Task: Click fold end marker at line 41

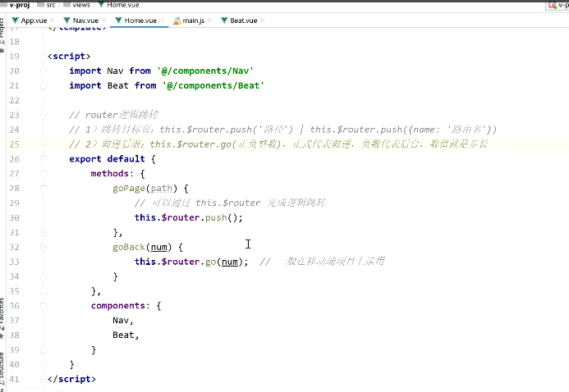Action: [x=44, y=380]
